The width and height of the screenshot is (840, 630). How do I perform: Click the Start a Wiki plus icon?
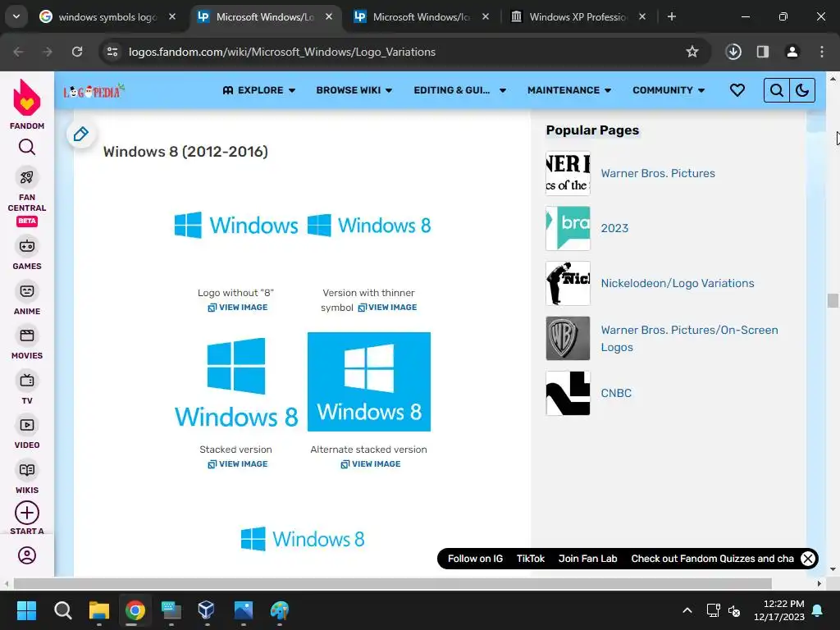(27, 513)
